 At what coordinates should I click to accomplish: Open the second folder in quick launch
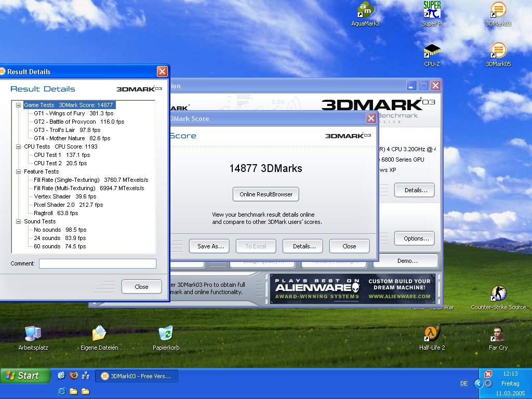[x=86, y=391]
